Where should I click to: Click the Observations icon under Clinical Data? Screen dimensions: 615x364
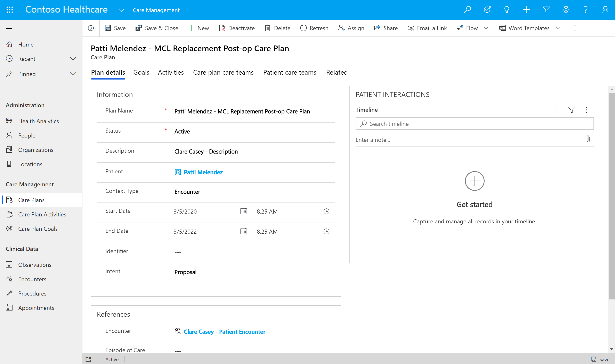9,264
